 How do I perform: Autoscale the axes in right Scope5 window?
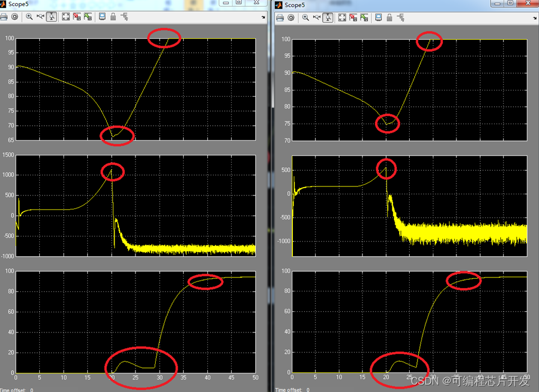[x=342, y=17]
